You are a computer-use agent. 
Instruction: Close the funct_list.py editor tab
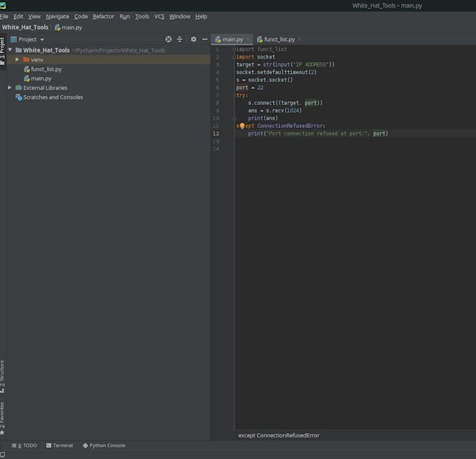point(300,39)
